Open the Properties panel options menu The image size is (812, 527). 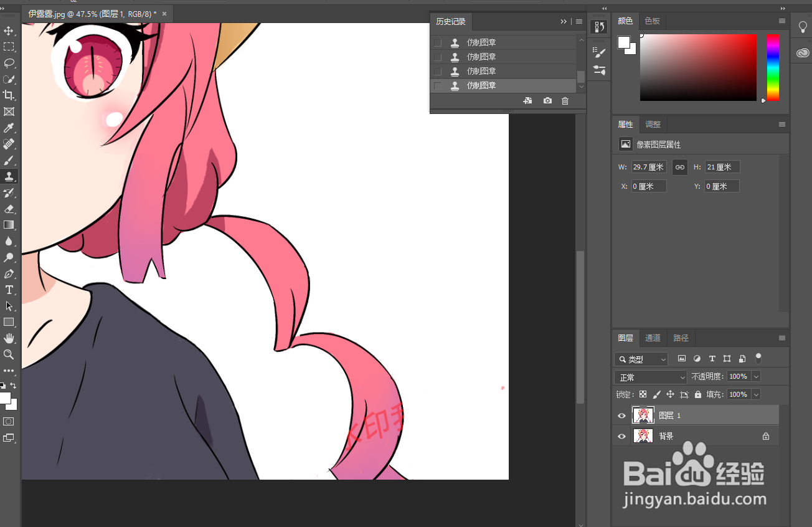click(x=782, y=125)
